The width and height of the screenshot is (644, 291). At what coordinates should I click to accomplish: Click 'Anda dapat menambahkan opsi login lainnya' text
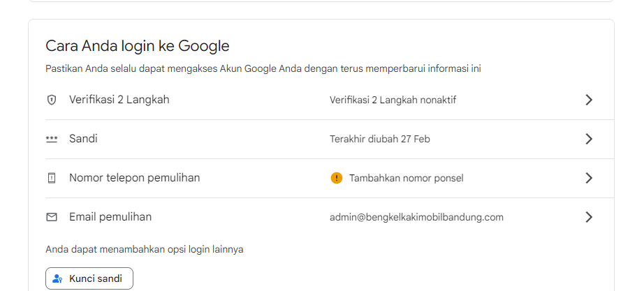point(144,249)
